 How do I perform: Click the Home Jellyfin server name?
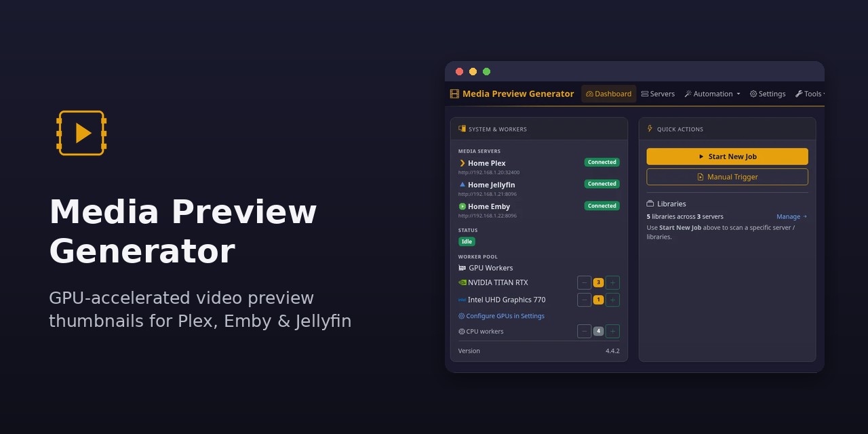coord(492,184)
